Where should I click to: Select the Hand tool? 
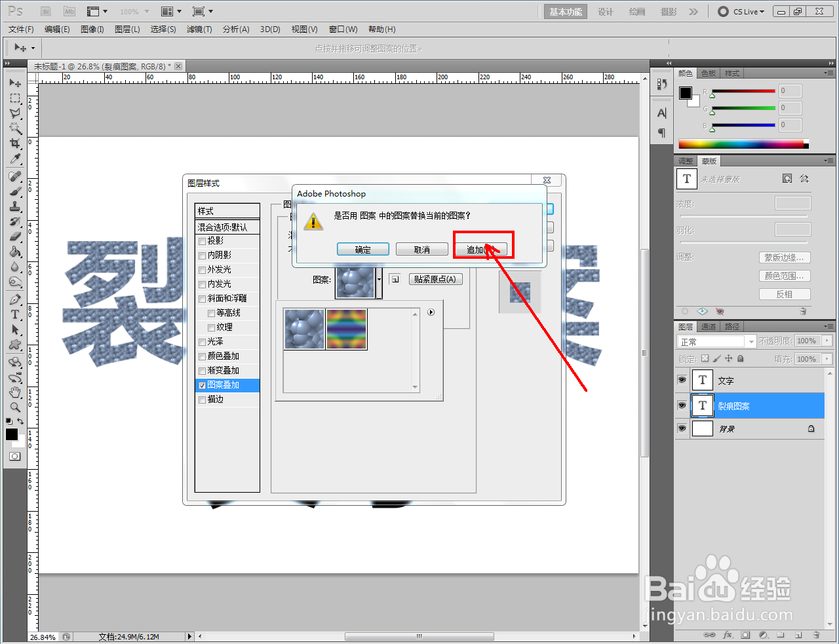[14, 392]
